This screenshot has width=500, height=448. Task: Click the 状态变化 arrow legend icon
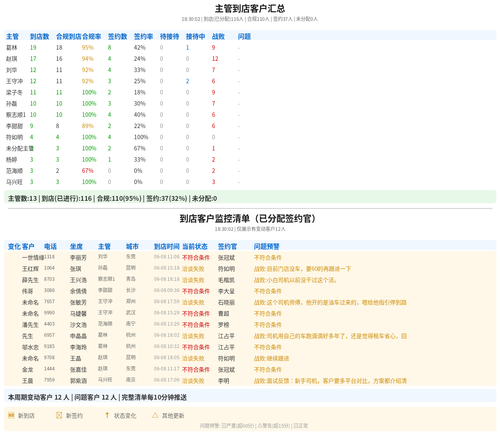point(107,415)
